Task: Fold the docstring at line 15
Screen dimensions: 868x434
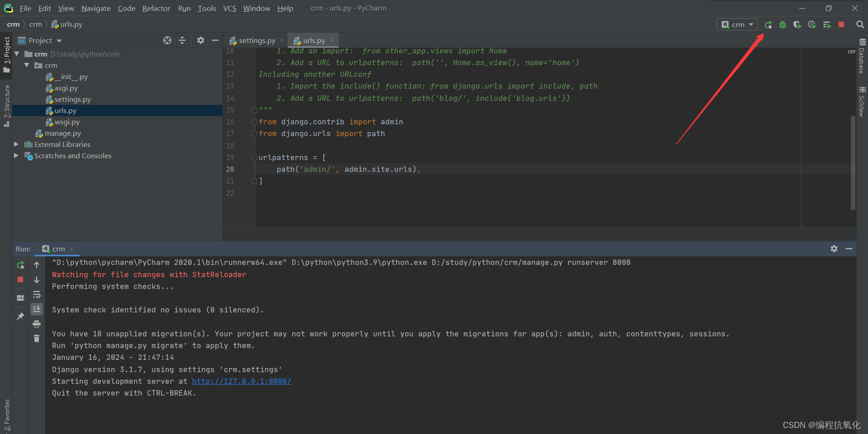Action: pos(255,109)
